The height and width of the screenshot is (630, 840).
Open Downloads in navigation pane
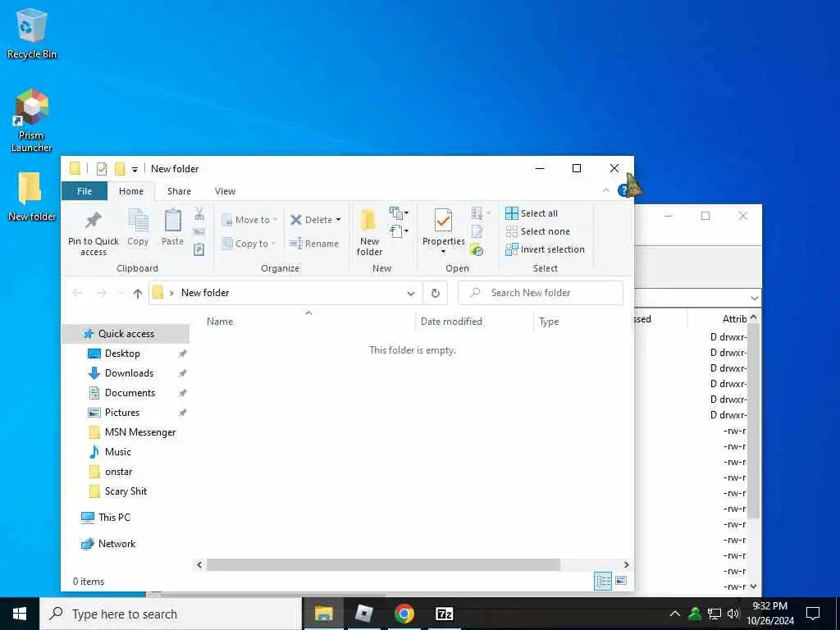click(129, 373)
